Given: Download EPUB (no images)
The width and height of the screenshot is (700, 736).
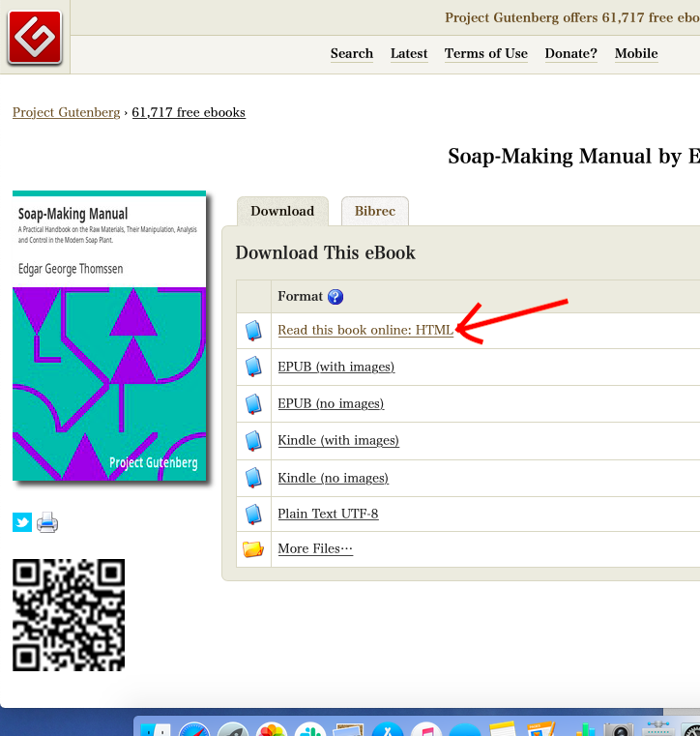Looking at the screenshot, I should [x=331, y=403].
